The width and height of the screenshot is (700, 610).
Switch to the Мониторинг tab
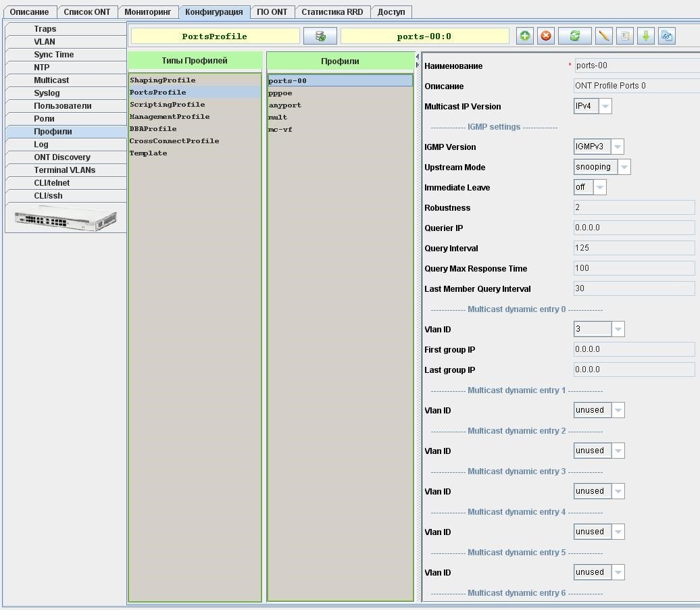point(147,12)
